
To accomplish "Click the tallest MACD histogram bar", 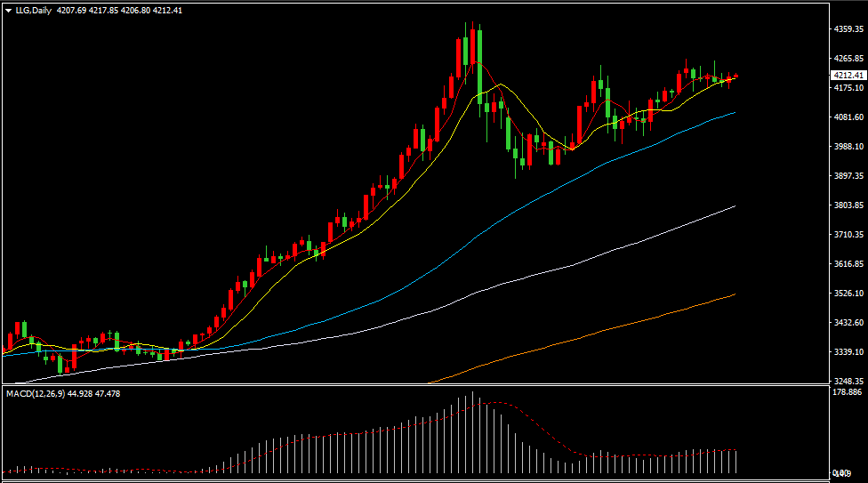I will (x=473, y=432).
